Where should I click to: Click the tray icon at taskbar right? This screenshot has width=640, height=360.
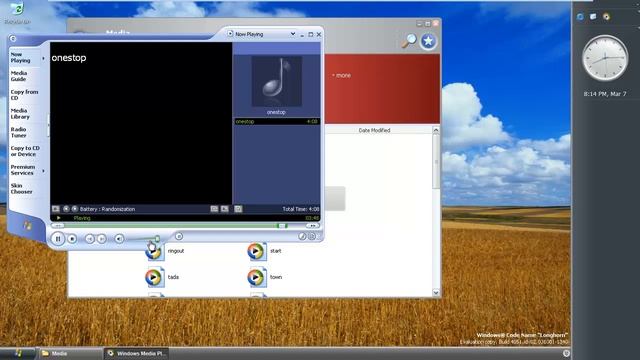pos(566,353)
